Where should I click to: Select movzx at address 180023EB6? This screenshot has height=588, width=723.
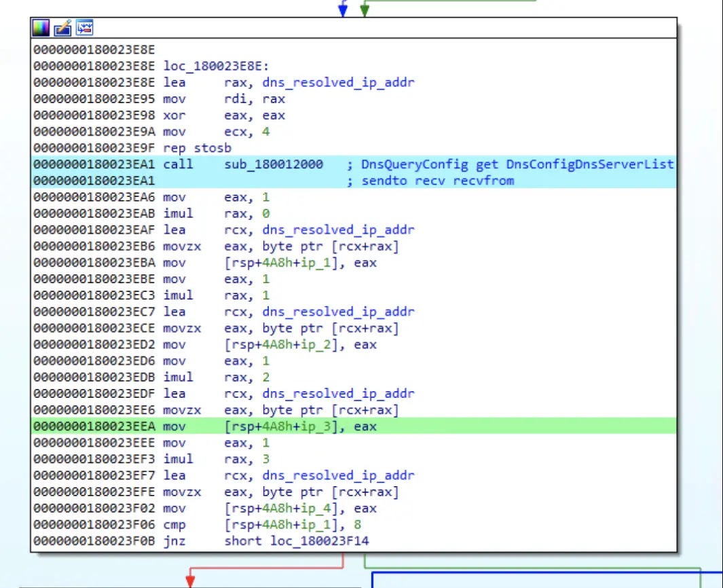click(x=281, y=246)
